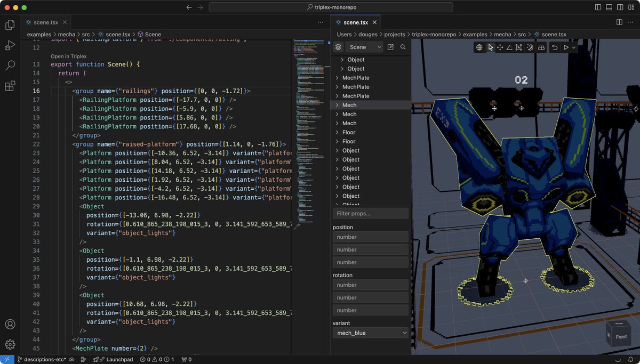
Task: Click the ports forwarded status item
Action: tap(187, 359)
